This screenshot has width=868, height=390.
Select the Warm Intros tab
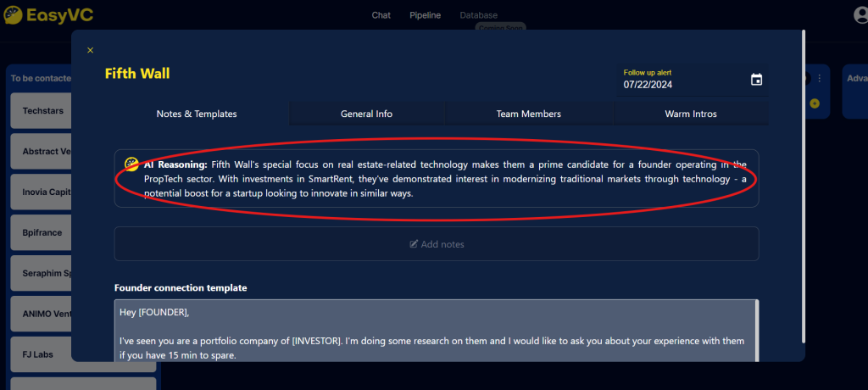pyautogui.click(x=691, y=114)
